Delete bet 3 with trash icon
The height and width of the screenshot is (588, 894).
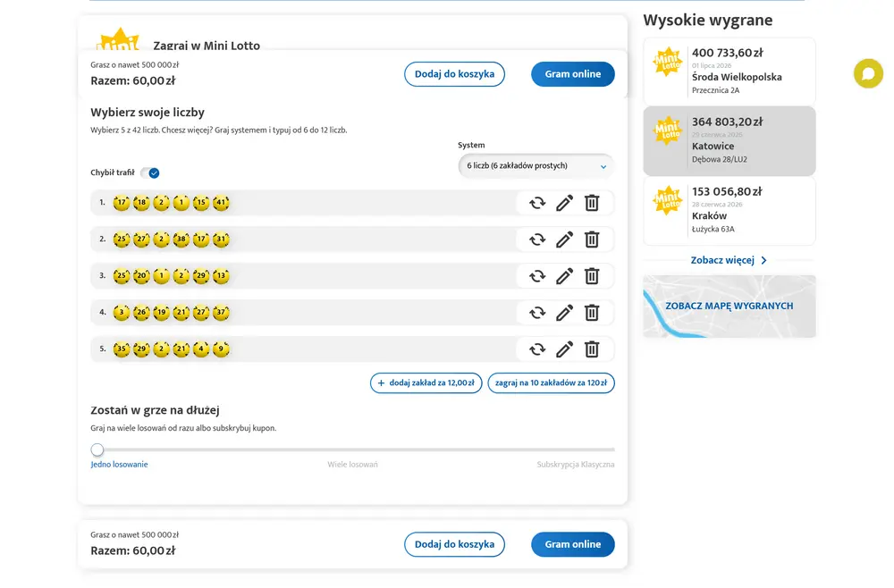point(592,276)
